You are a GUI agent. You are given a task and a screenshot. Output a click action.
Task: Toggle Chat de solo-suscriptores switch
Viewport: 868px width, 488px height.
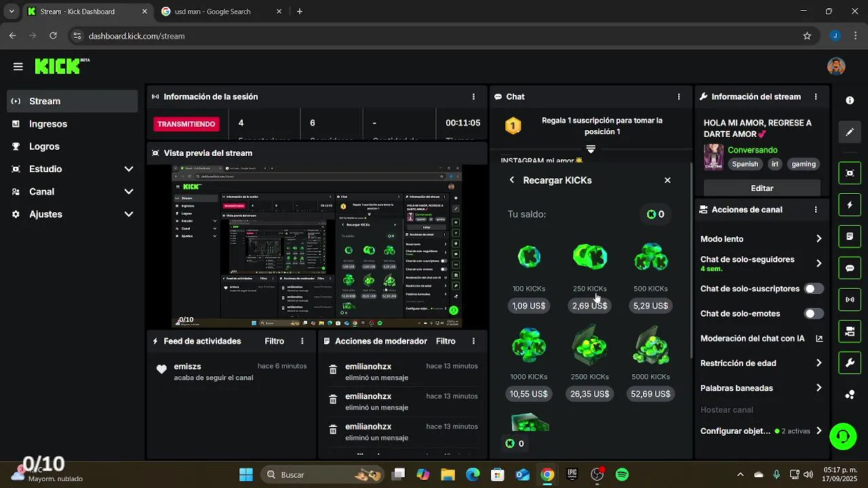pos(814,289)
